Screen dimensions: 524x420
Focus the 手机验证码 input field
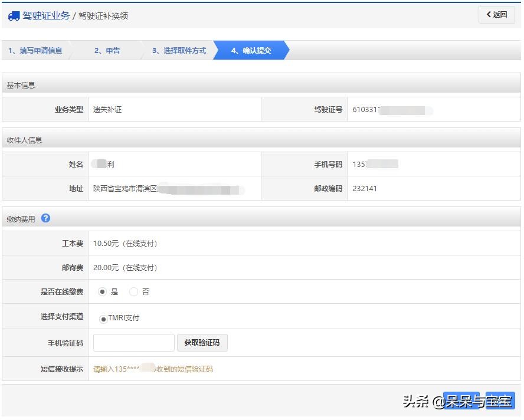pos(134,343)
